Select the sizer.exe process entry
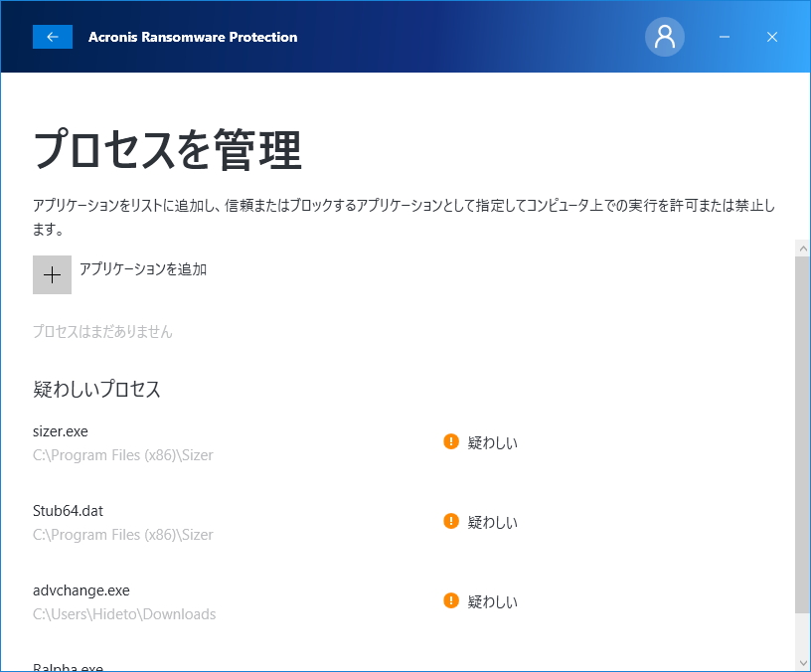This screenshot has width=811, height=672. 60,431
